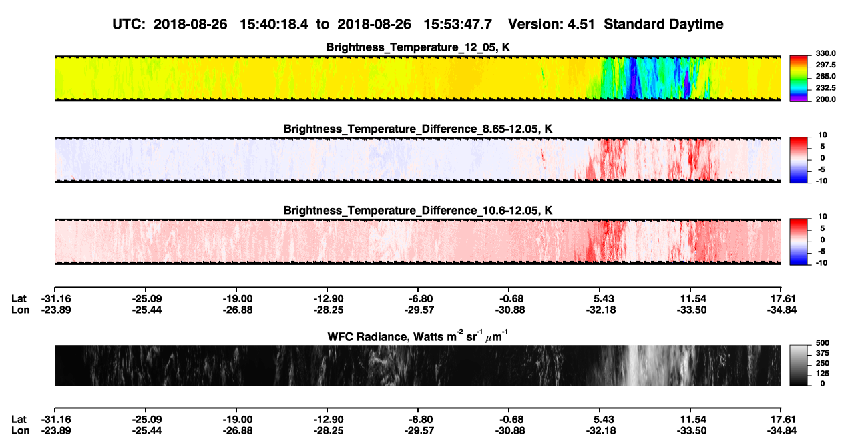
Task: Click the start time 15:40:18.4 in title
Action: tap(274, 24)
